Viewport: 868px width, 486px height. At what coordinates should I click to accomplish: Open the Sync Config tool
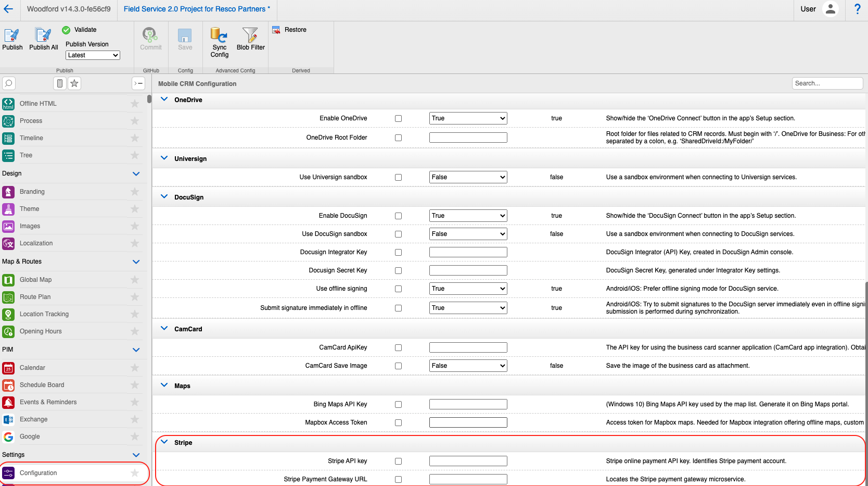click(x=219, y=42)
